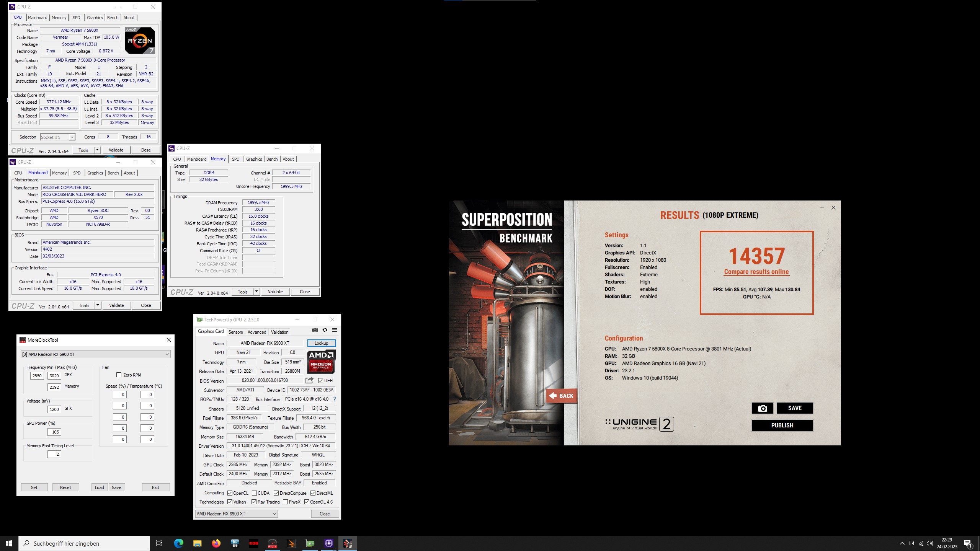Image resolution: width=980 pixels, height=551 pixels.
Task: Launch Microsoft Edge from the taskbar
Action: pos(178,543)
